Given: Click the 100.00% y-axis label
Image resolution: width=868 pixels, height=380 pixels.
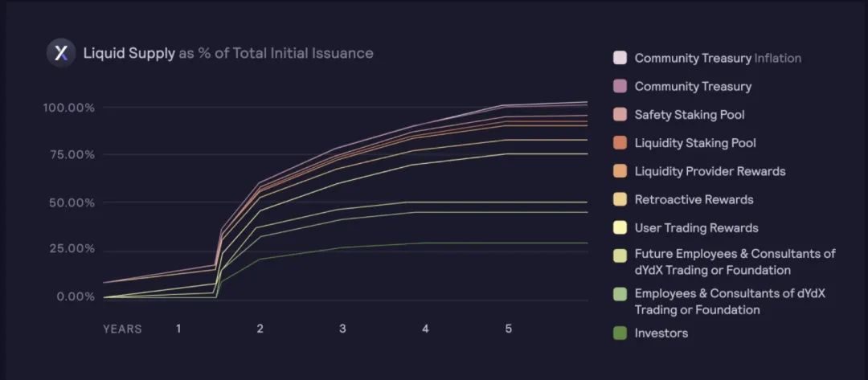Looking at the screenshot, I should click(x=69, y=108).
